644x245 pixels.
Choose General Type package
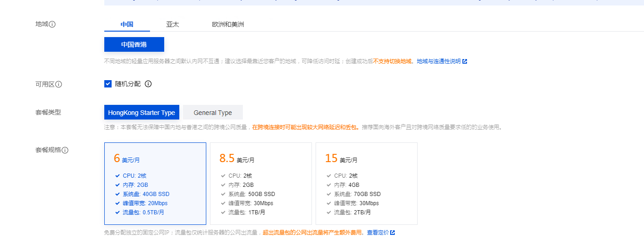(x=213, y=113)
